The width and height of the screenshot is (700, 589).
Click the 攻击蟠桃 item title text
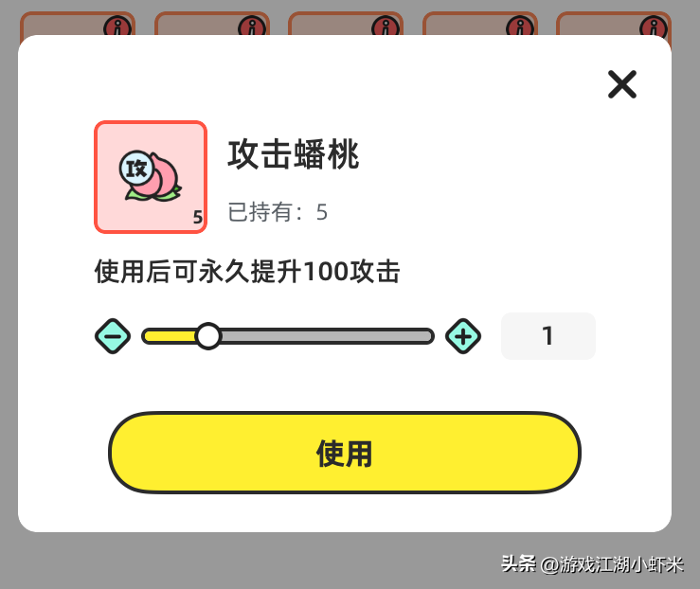pos(294,154)
